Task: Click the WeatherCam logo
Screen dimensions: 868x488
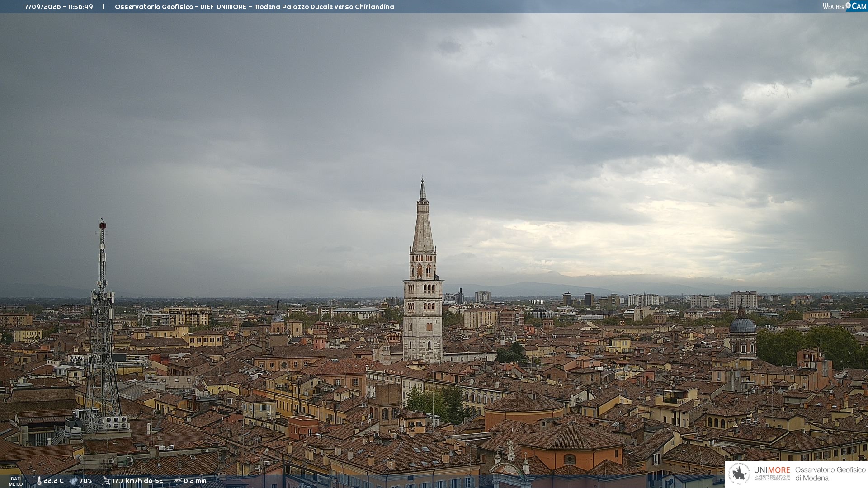Action: pos(844,6)
